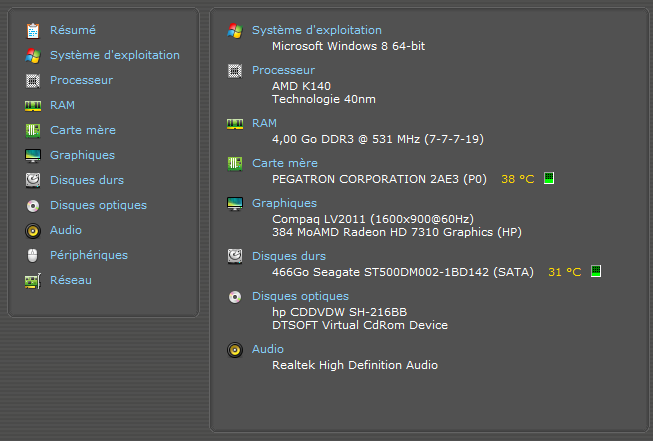Click the 31 °C hard drive temperature
Screen dimensions: 653x441
click(x=565, y=272)
